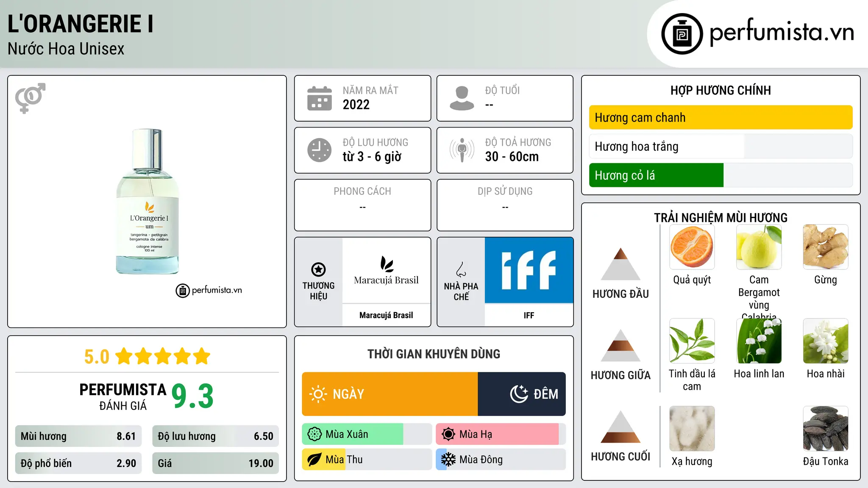Click the Nước Hoa Unisex subtitle
The width and height of the screenshot is (868, 488).
click(66, 49)
